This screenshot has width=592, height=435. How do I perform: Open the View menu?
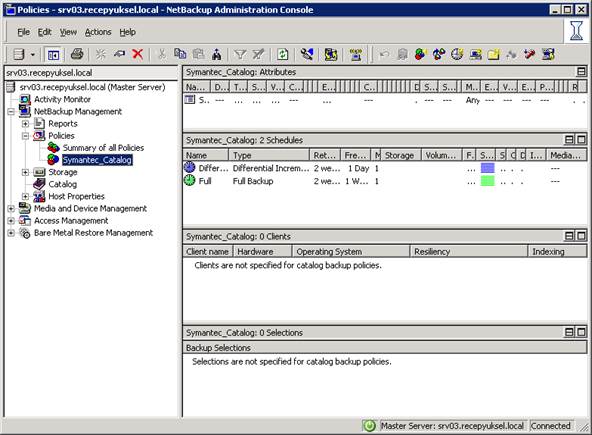[x=68, y=32]
